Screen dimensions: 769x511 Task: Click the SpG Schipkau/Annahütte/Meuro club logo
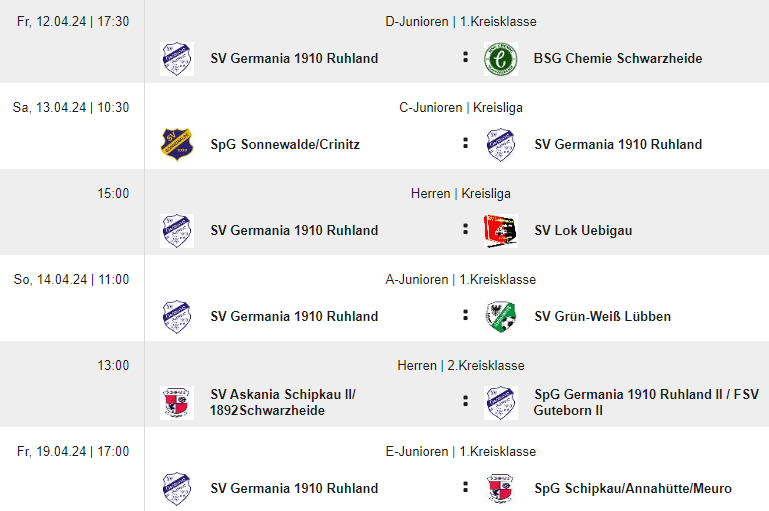click(x=500, y=489)
